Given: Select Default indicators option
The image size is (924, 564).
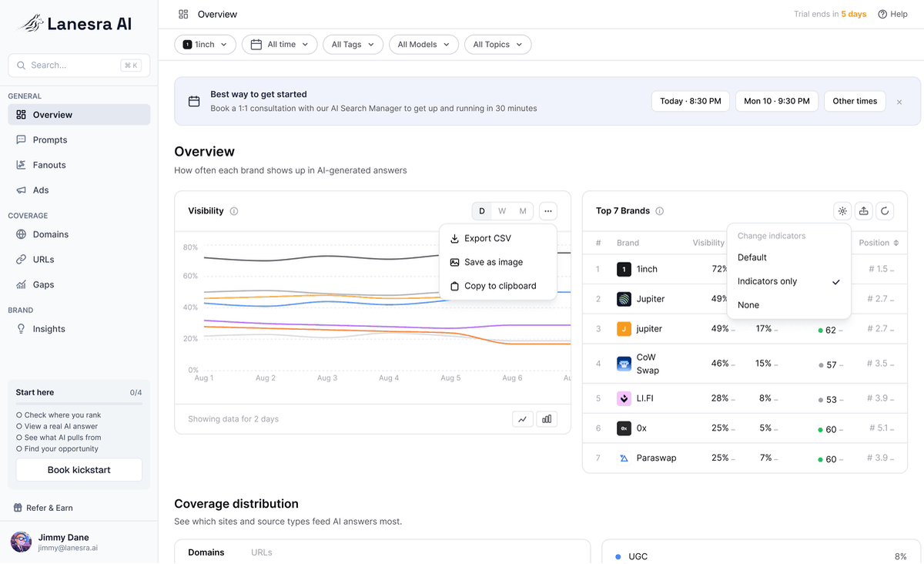Looking at the screenshot, I should click(x=788, y=257).
